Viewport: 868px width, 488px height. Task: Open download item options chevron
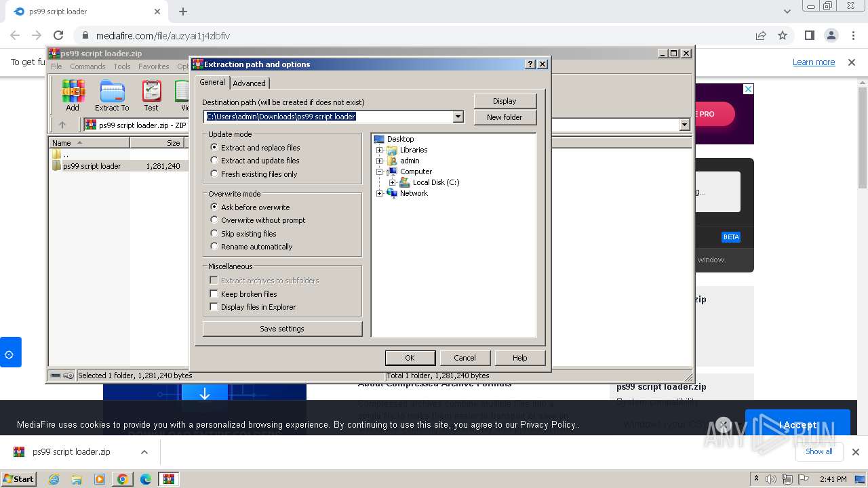[x=144, y=452]
